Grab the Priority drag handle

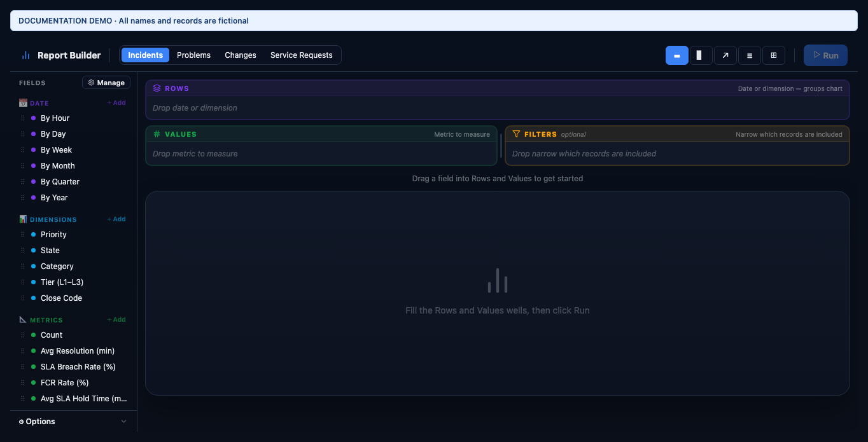point(23,235)
